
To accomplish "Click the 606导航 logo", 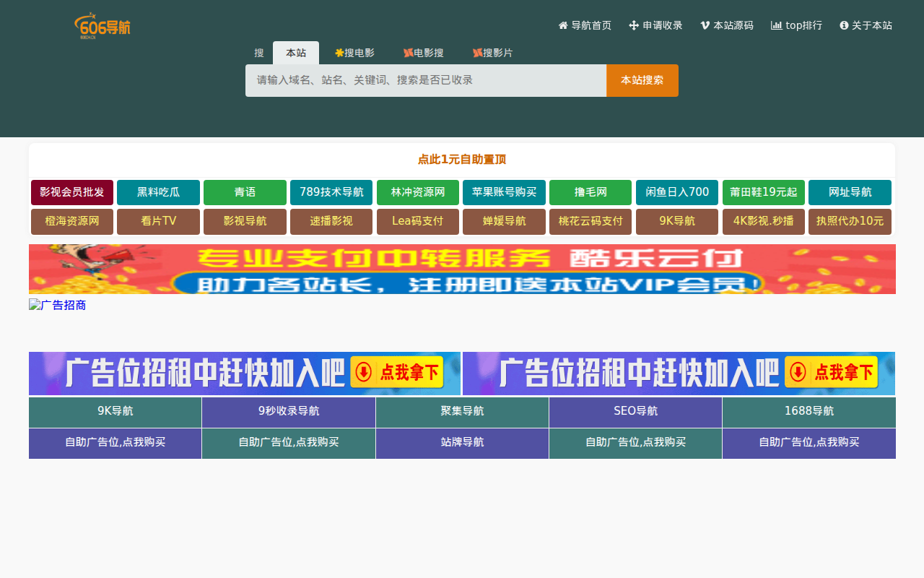I will click(103, 25).
